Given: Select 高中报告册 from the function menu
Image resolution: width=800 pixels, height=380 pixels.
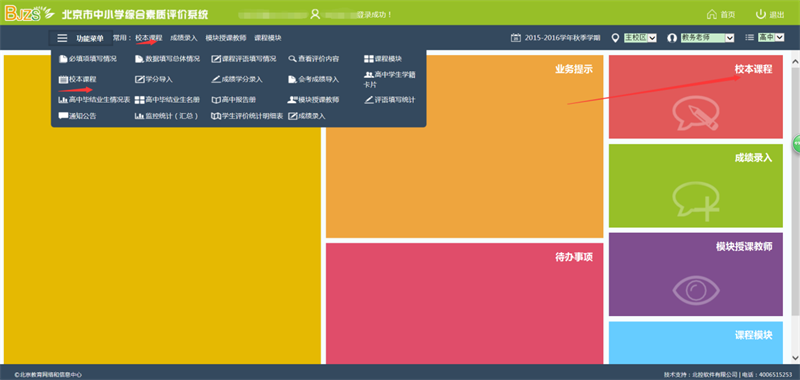Looking at the screenshot, I should pyautogui.click(x=234, y=100).
